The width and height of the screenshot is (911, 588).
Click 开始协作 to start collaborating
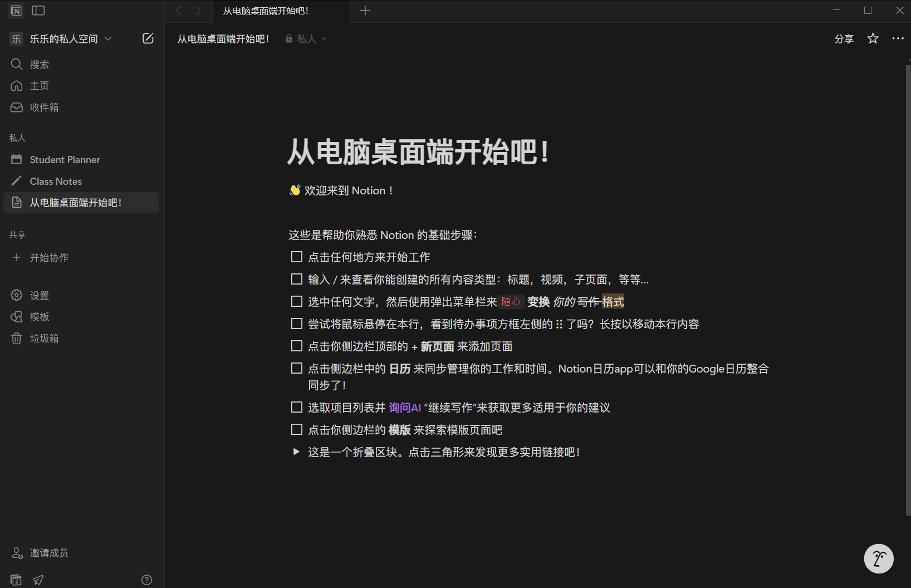[81, 257]
